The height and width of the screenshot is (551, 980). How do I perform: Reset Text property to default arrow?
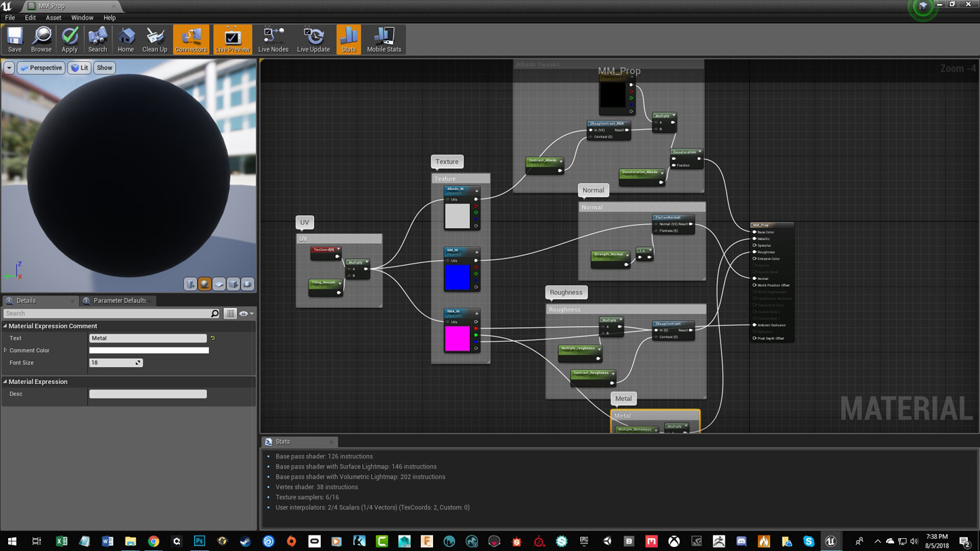click(x=213, y=338)
